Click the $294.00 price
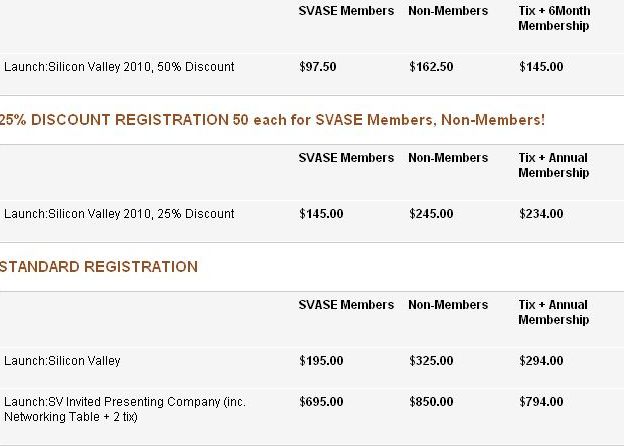Viewport: 624px width, 446px height. (x=541, y=361)
